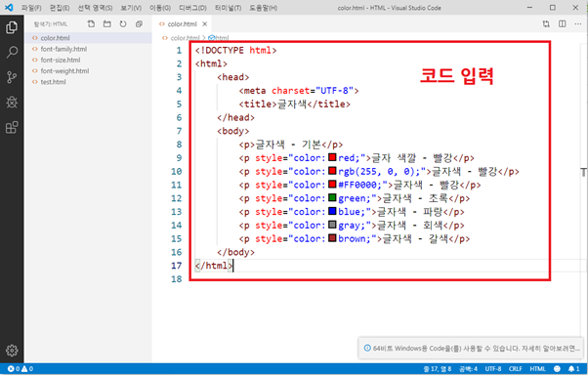
Task: Open the 선택 영역(S) menu
Action: (95, 8)
